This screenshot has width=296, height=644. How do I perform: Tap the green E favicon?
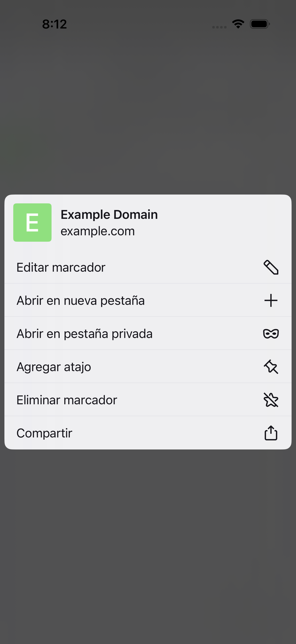32,223
